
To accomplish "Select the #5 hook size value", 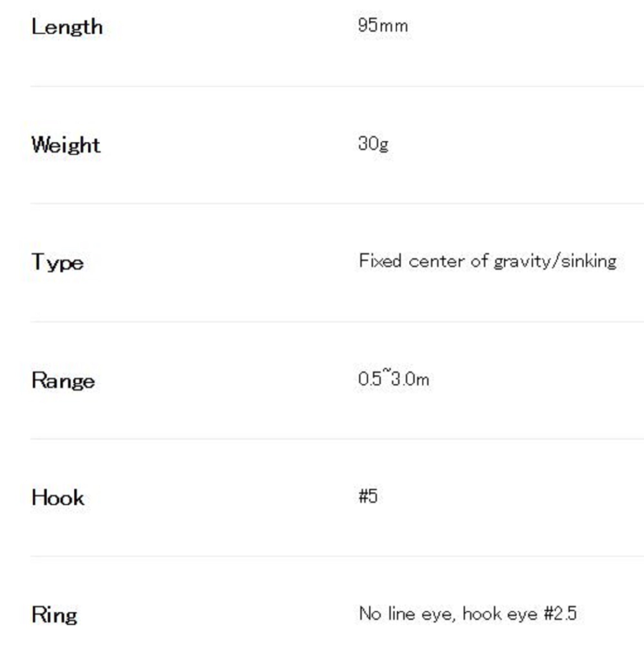I will coord(368,496).
